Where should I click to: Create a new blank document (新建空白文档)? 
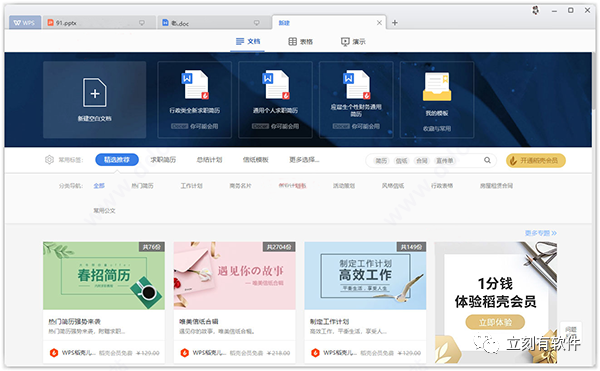(95, 100)
